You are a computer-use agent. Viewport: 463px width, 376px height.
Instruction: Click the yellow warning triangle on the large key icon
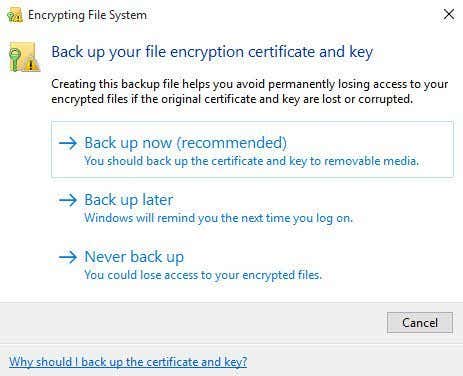[x=31, y=64]
